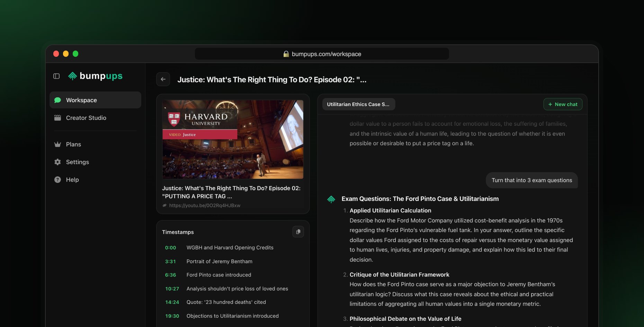Screen dimensions: 644x327
Task: Click the Plans crown icon
Action: (57, 144)
